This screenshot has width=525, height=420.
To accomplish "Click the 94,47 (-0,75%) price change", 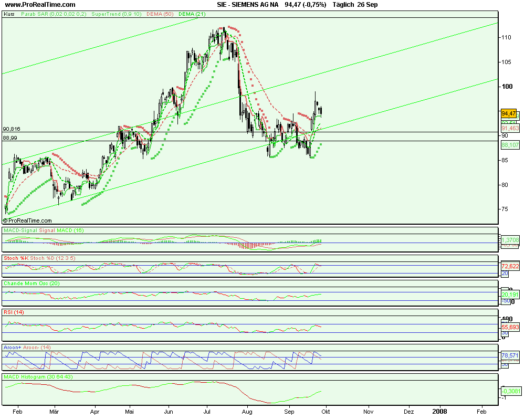I will [x=306, y=5].
